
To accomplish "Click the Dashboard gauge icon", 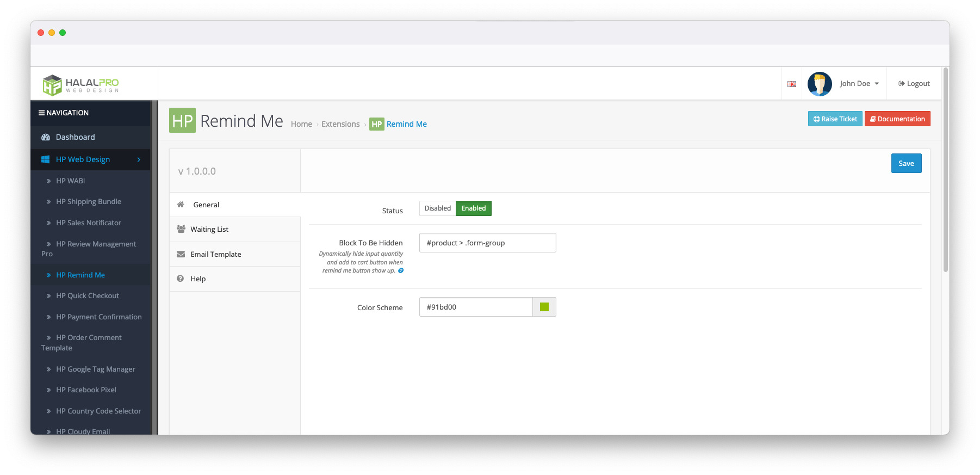I will (x=46, y=137).
